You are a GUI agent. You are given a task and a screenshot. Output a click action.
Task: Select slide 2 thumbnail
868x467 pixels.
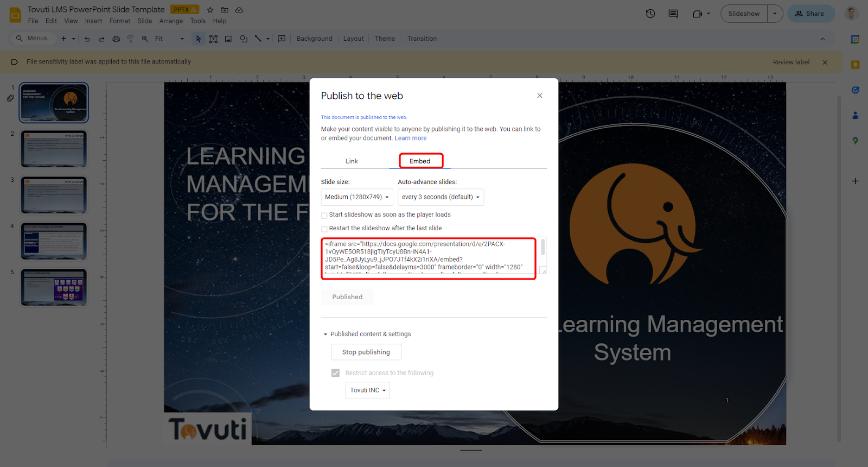pos(54,149)
